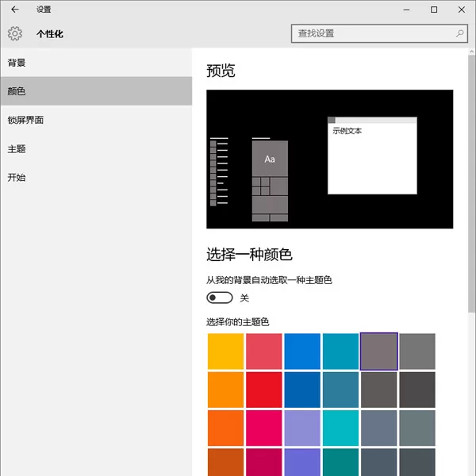Click the back arrow in title bar
476x476 pixels.
[14, 10]
